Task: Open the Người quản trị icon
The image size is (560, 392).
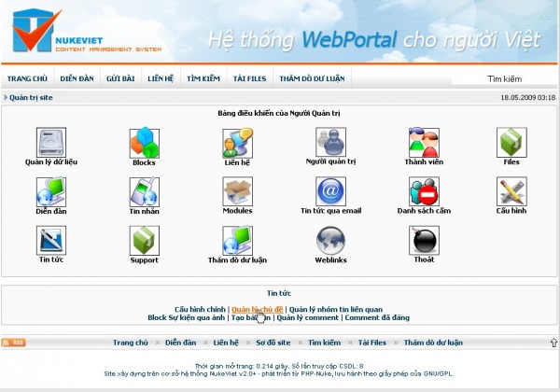Action: click(x=330, y=142)
